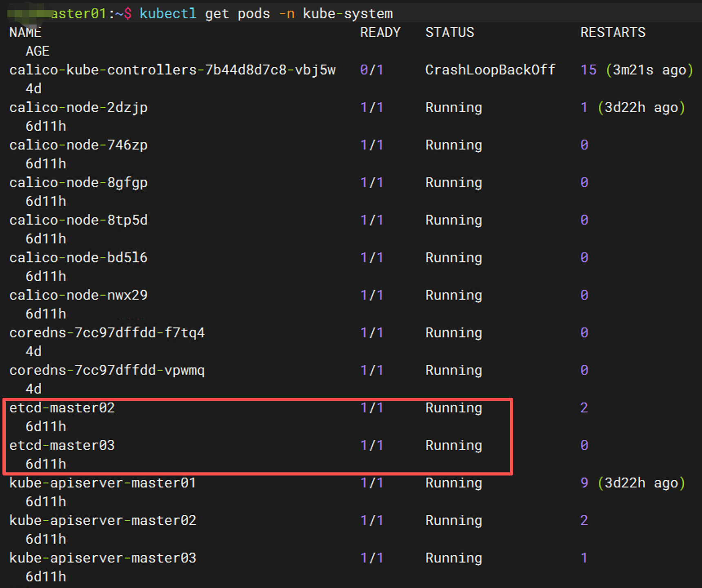Click restart count 2 of kube-apiserver-master02

[584, 521]
